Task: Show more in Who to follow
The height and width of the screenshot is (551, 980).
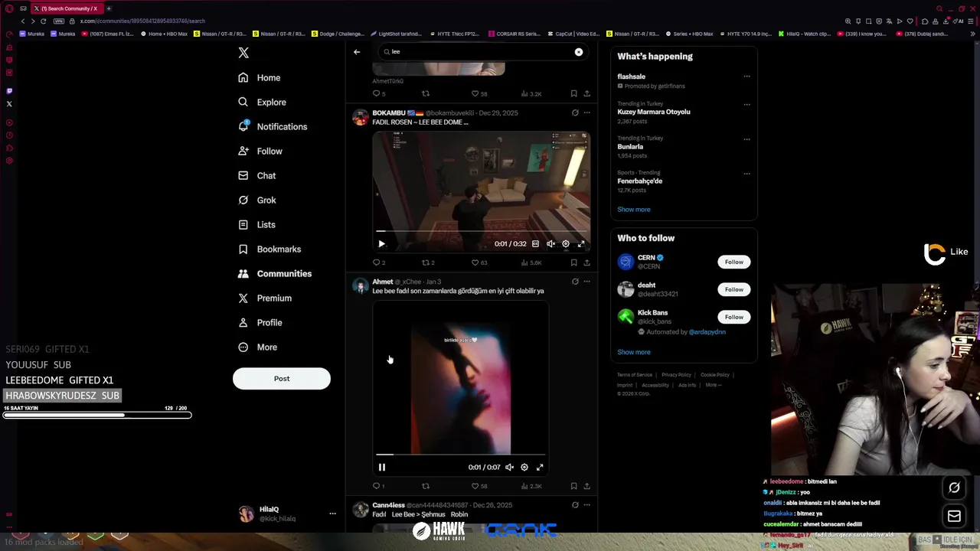Action: click(x=634, y=352)
